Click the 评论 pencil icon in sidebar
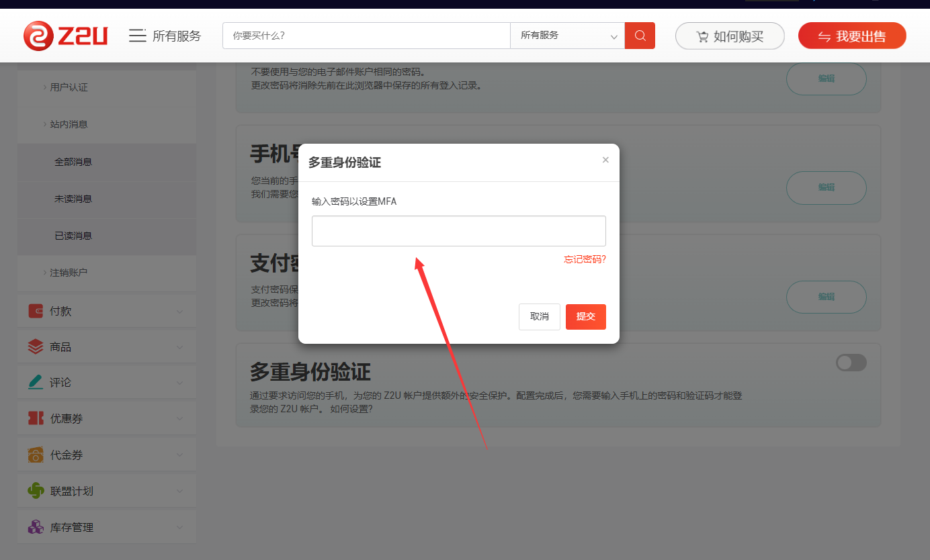Screen dimensions: 930x560 click(x=36, y=382)
